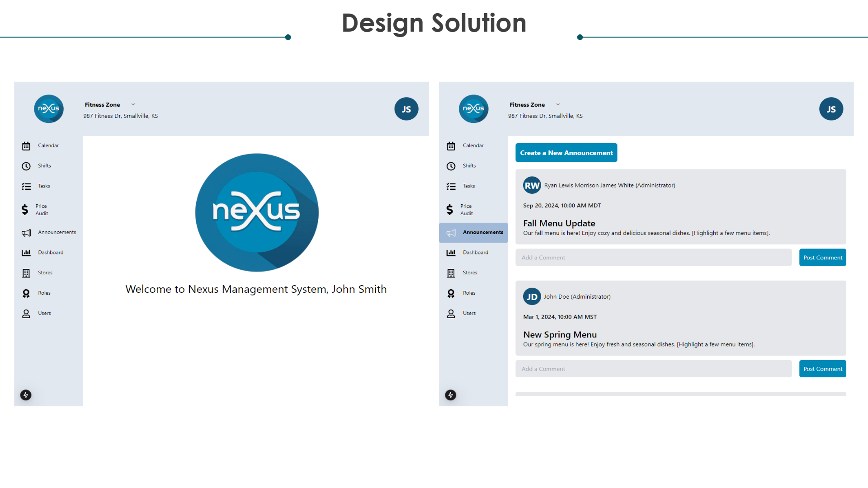This screenshot has height=488, width=868.
Task: Click Add a Comment field under Fall Menu Update
Action: [x=653, y=258]
